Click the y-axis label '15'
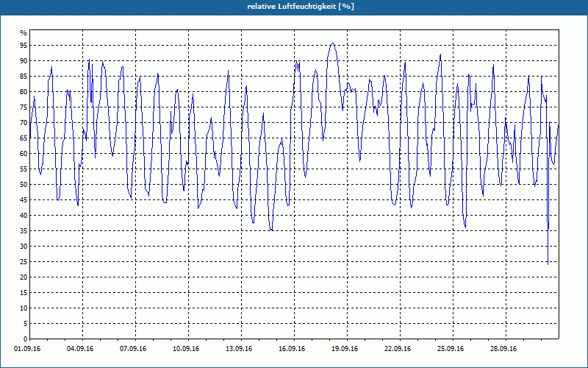Viewport: 588px width, 368px height. 24,292
